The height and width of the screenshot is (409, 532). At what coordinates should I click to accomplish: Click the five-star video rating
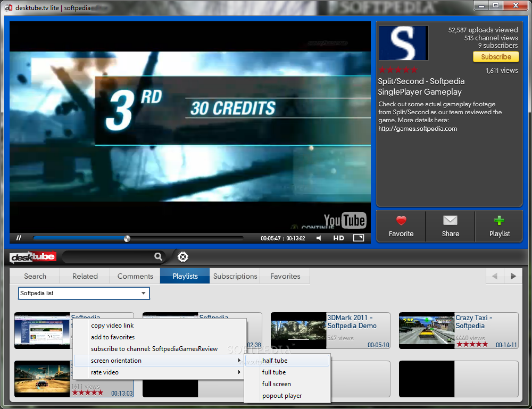398,70
